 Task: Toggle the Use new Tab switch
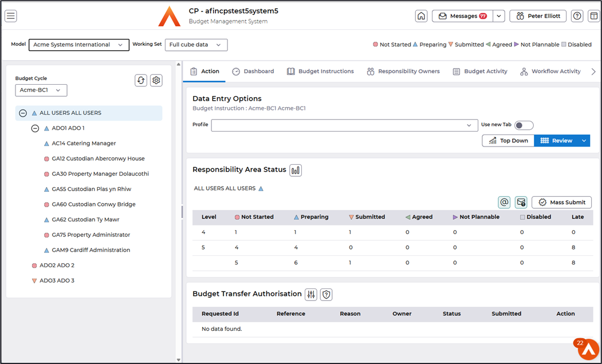[524, 125]
